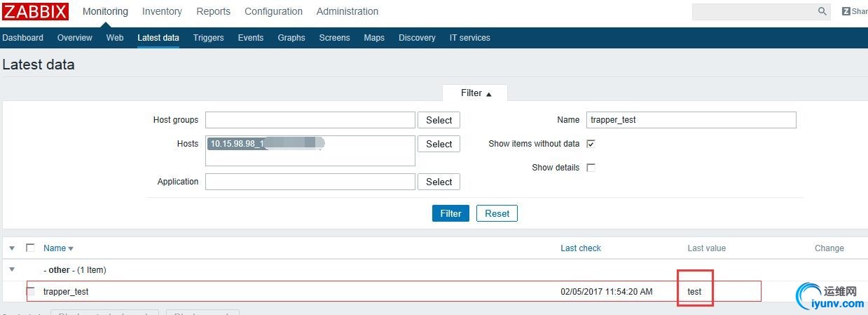The width and height of the screenshot is (868, 315).
Task: Tick the select-all checkbox in table header
Action: (x=30, y=248)
